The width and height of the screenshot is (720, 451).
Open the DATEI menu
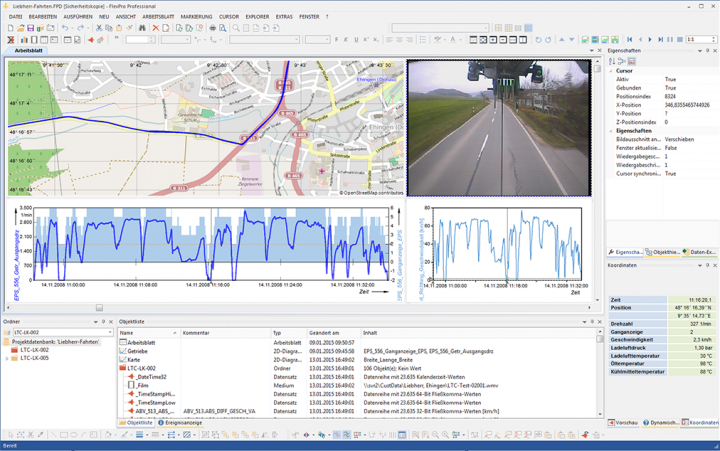click(x=15, y=17)
